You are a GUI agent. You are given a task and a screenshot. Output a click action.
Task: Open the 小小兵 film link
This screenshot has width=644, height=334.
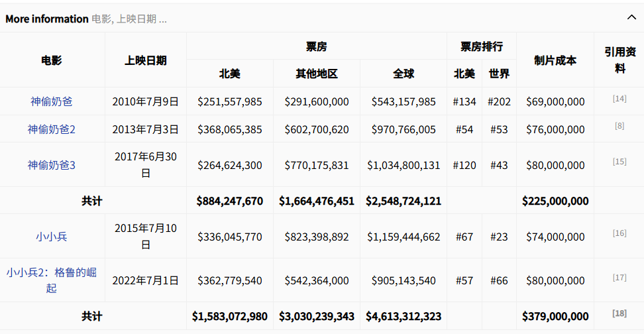(51, 237)
